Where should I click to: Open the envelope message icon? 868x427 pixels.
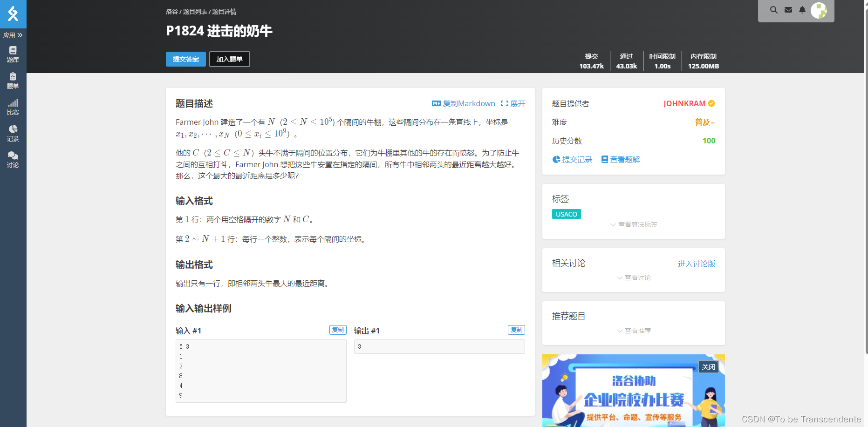point(788,10)
